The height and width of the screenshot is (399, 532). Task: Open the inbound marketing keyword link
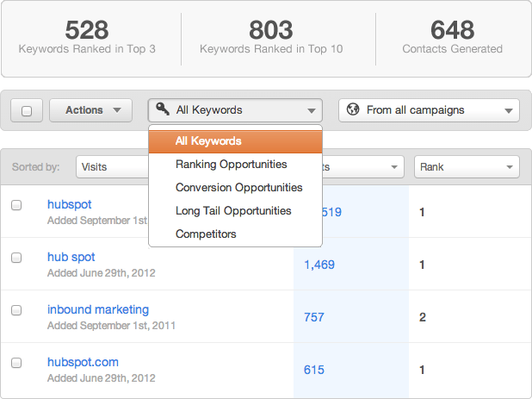tap(98, 309)
